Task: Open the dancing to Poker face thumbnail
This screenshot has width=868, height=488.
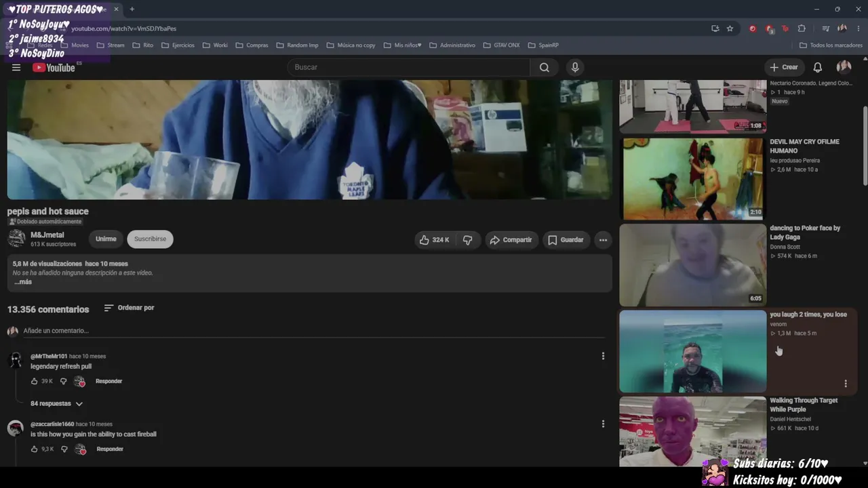Action: click(692, 265)
